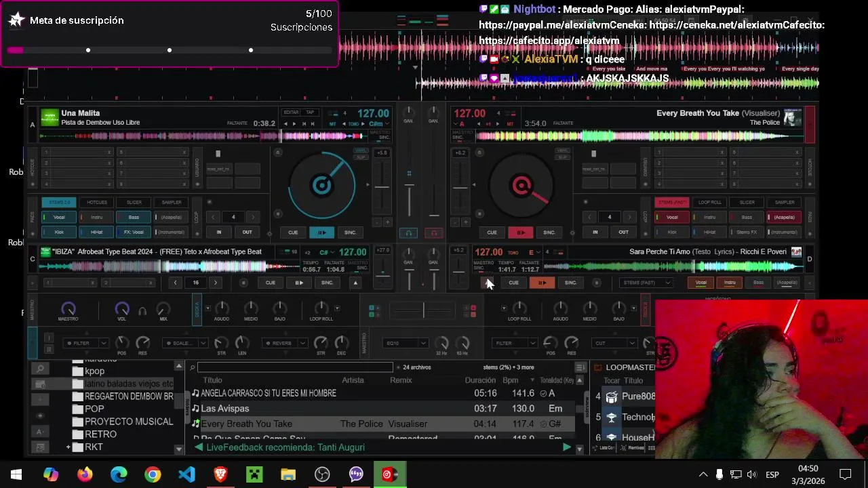Toggle Bass stem pad on deck A
This screenshot has height=488, width=868.
coord(134,217)
